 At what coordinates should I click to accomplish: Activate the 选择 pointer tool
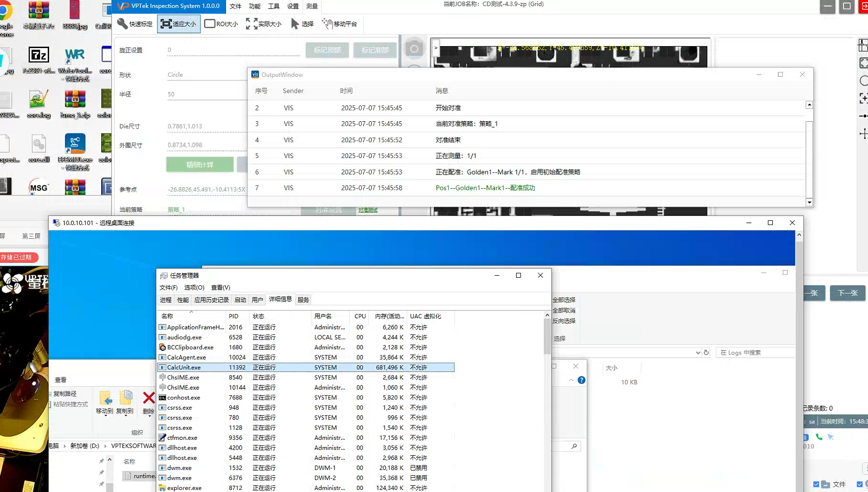pyautogui.click(x=302, y=24)
